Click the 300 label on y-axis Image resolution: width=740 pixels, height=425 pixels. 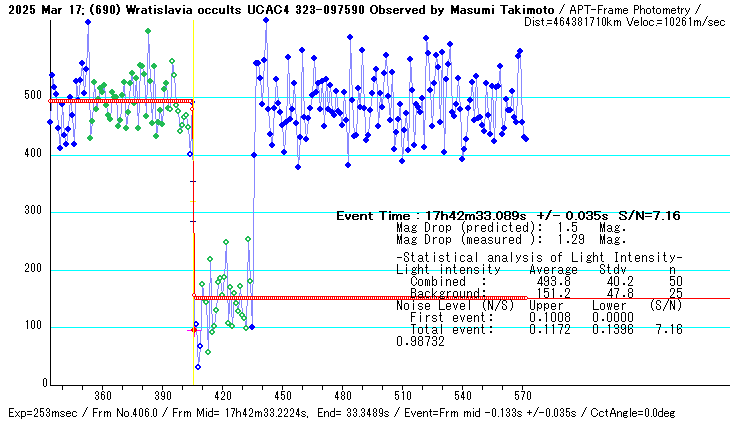pos(35,212)
